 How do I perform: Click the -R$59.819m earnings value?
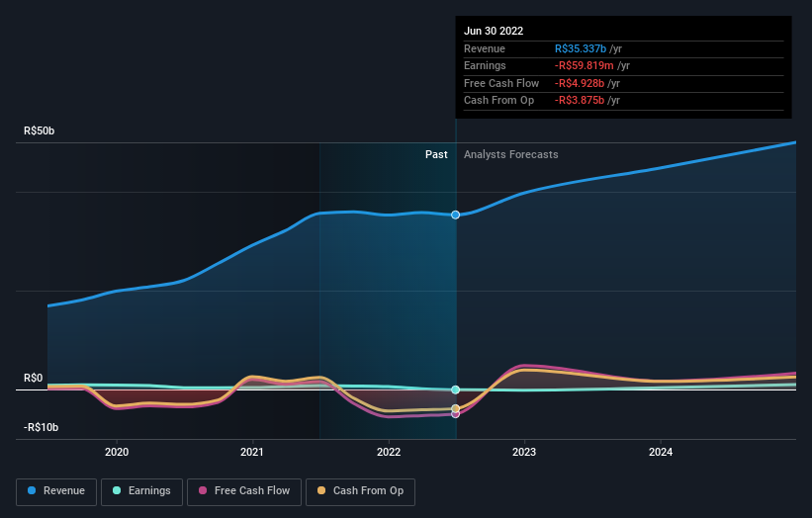coord(585,65)
